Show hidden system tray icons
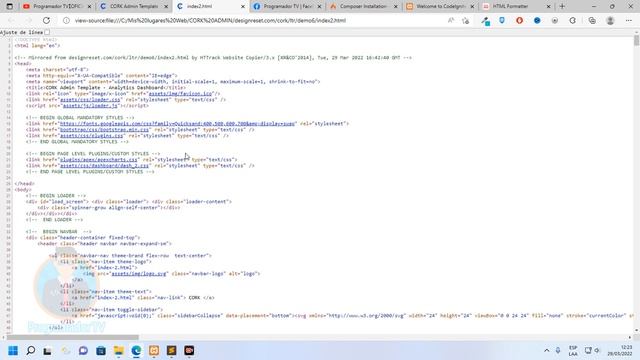The image size is (640, 360). pos(547,351)
